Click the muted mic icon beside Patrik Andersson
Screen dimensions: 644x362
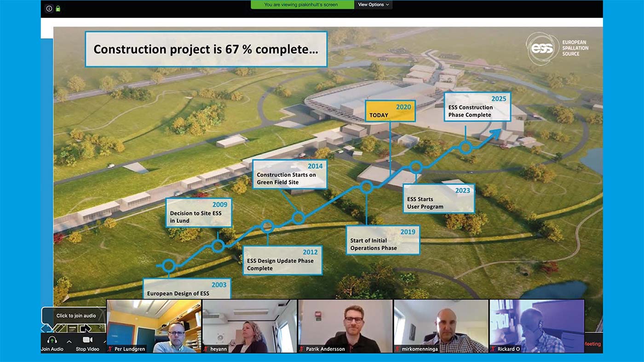click(302, 349)
